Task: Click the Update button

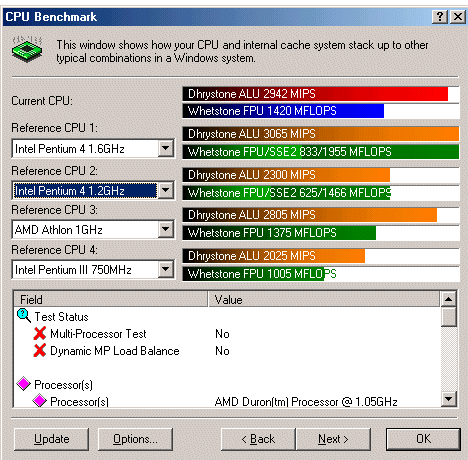Action: click(x=52, y=439)
